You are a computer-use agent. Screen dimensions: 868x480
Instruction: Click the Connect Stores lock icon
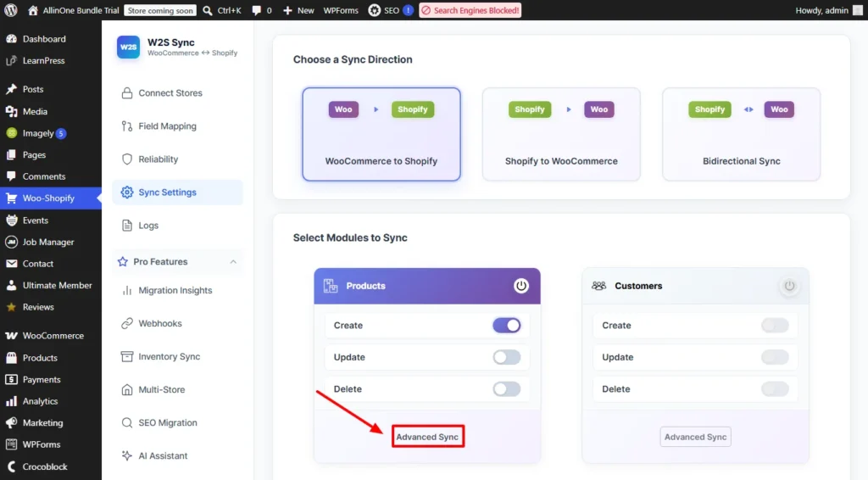tap(127, 93)
